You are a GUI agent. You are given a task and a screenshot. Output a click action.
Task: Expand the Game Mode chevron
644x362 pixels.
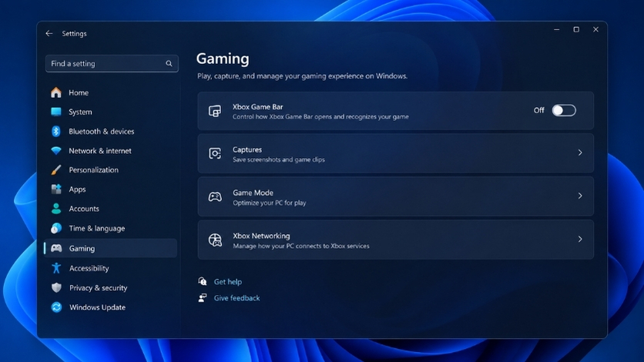[x=580, y=196]
